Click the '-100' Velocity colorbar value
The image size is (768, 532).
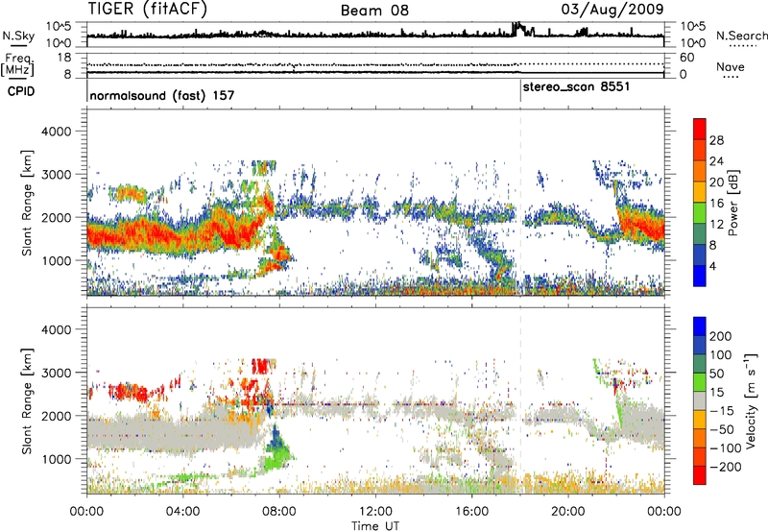[725, 448]
